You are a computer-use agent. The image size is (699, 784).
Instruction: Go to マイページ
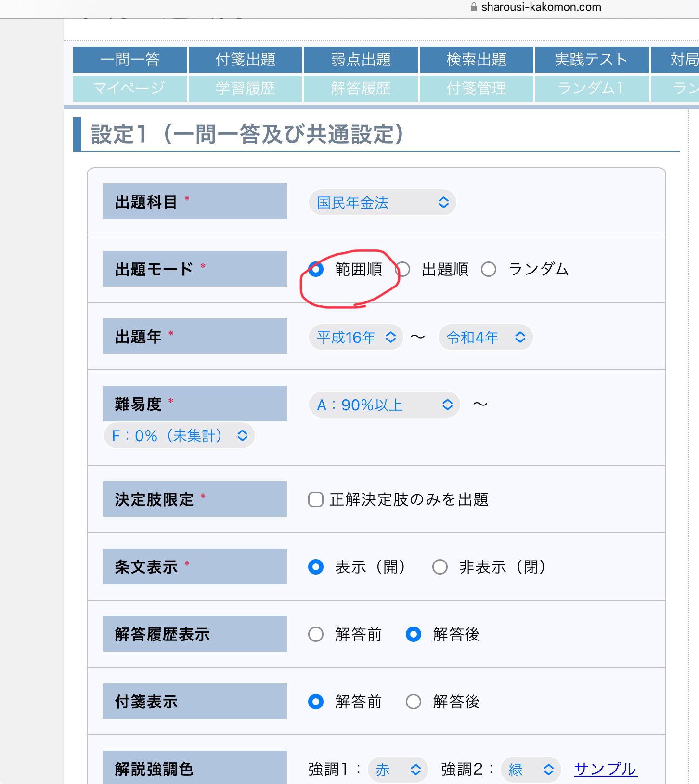130,88
